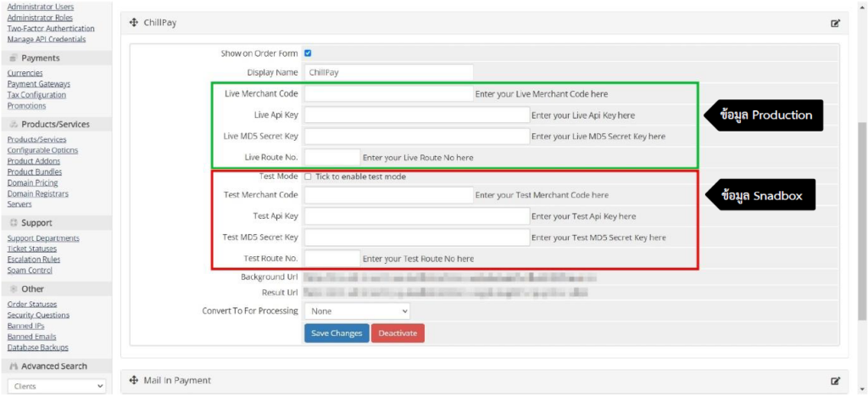868x397 pixels.
Task: Click the Mail In Payment panel title
Action: click(177, 380)
